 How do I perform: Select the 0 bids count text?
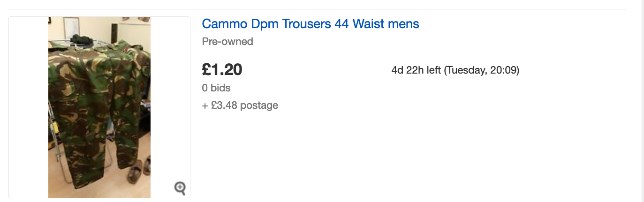pyautogui.click(x=216, y=88)
